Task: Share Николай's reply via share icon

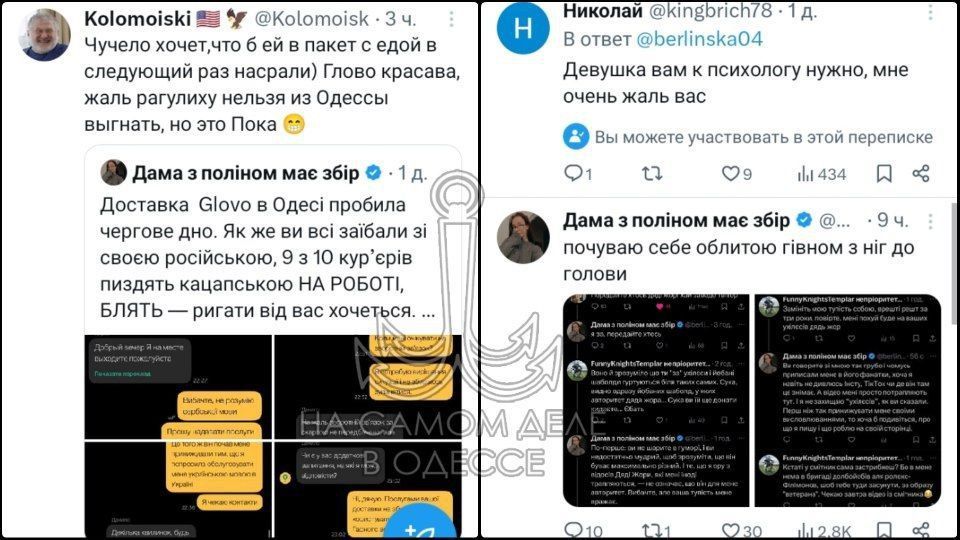Action: click(921, 174)
